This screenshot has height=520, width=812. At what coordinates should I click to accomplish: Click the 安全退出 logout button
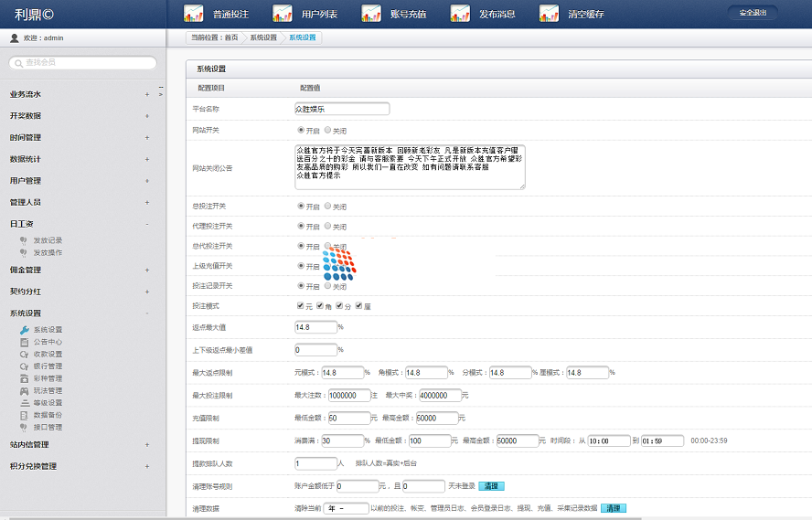[x=753, y=13]
